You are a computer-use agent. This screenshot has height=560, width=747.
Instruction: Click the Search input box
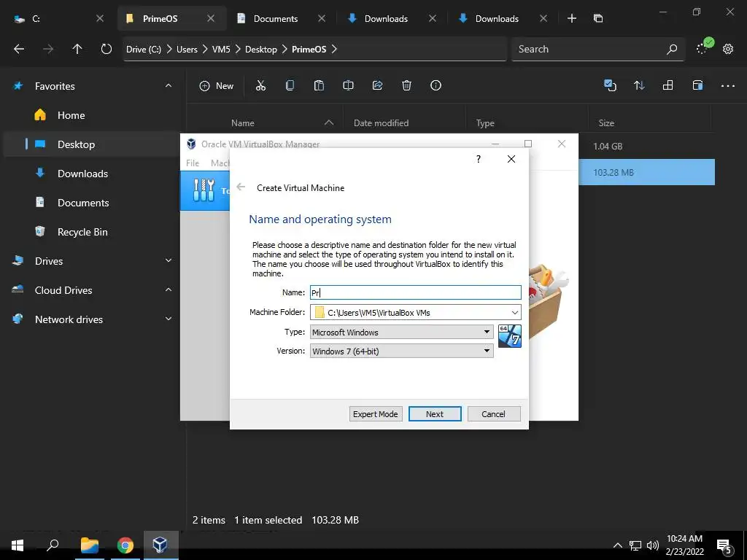(589, 49)
